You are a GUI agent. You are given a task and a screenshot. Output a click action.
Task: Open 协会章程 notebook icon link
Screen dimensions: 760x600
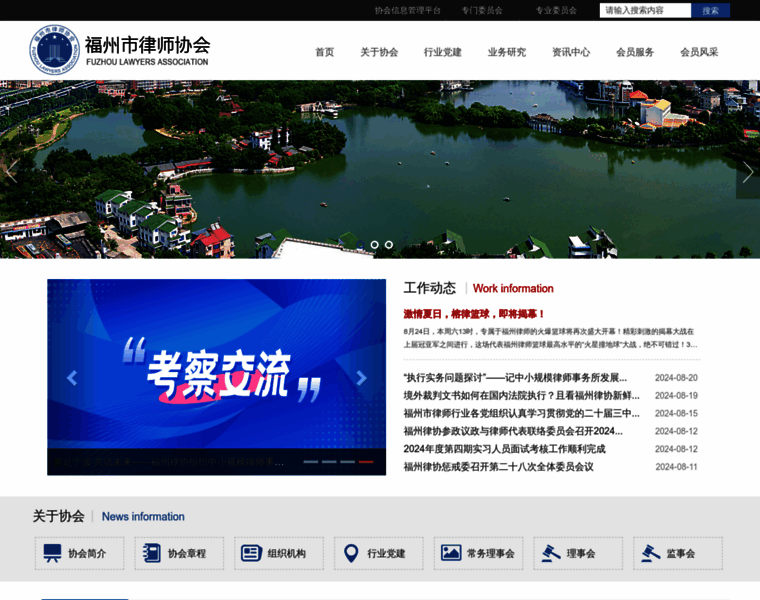pos(178,553)
